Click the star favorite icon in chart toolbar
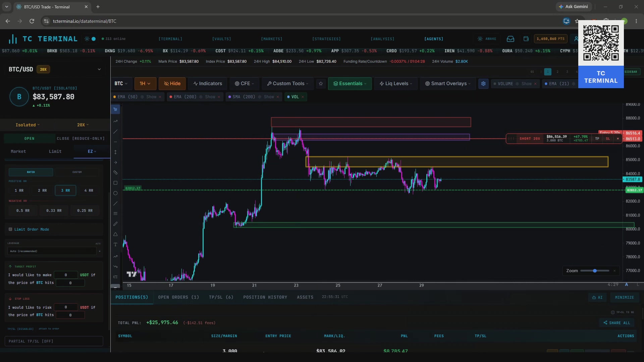The image size is (644, 362). tap(321, 84)
